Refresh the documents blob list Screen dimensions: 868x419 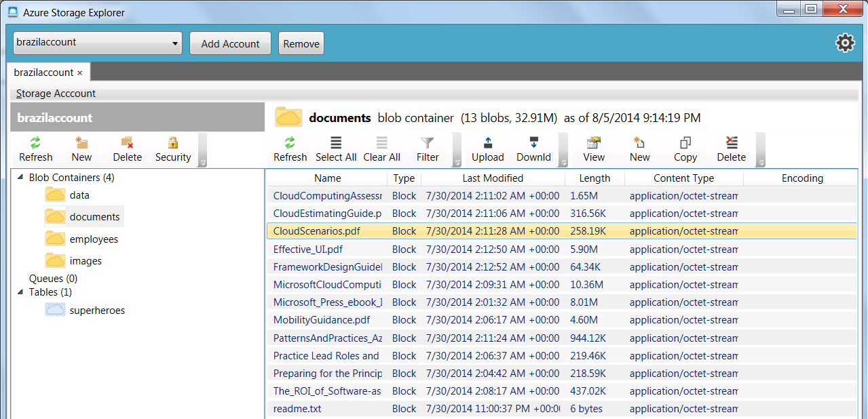point(290,149)
